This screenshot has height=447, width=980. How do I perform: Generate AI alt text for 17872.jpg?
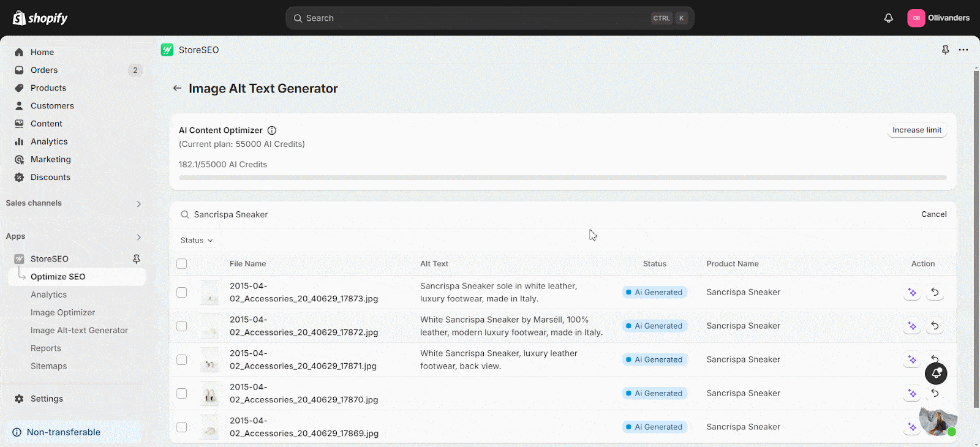pyautogui.click(x=912, y=326)
